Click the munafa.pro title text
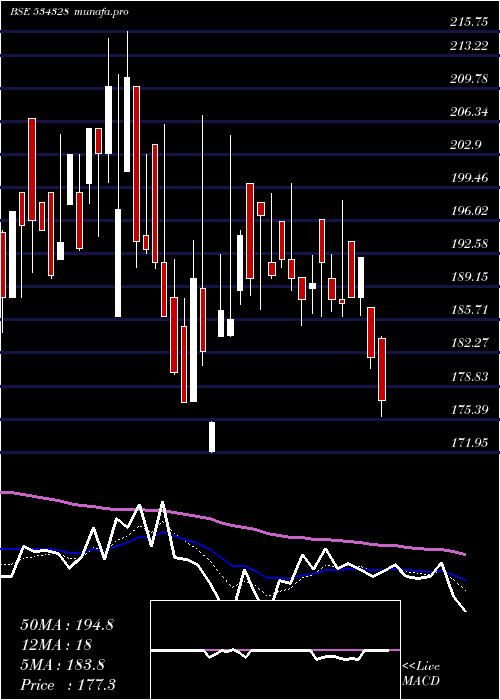This screenshot has height=700, width=500. (102, 12)
